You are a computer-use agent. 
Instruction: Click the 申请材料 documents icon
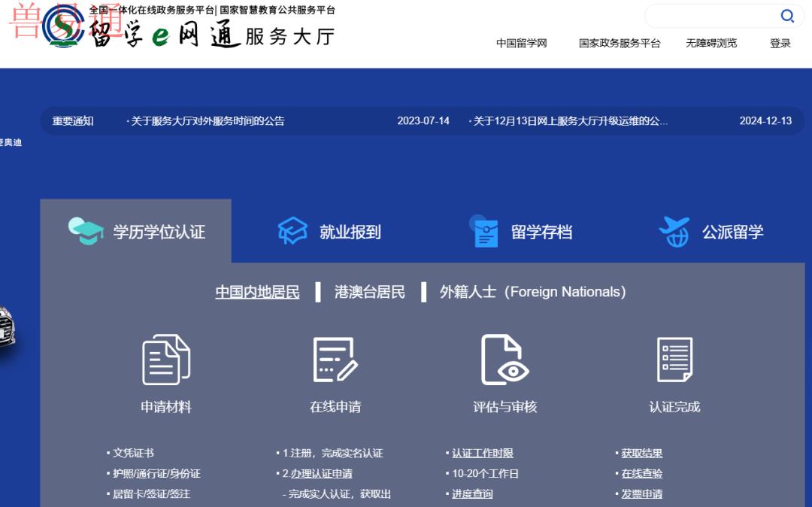[x=166, y=360]
